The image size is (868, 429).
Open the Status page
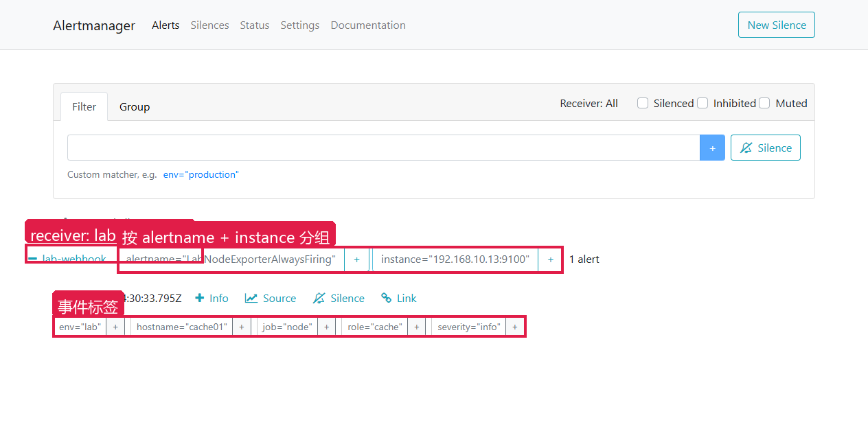click(x=255, y=25)
